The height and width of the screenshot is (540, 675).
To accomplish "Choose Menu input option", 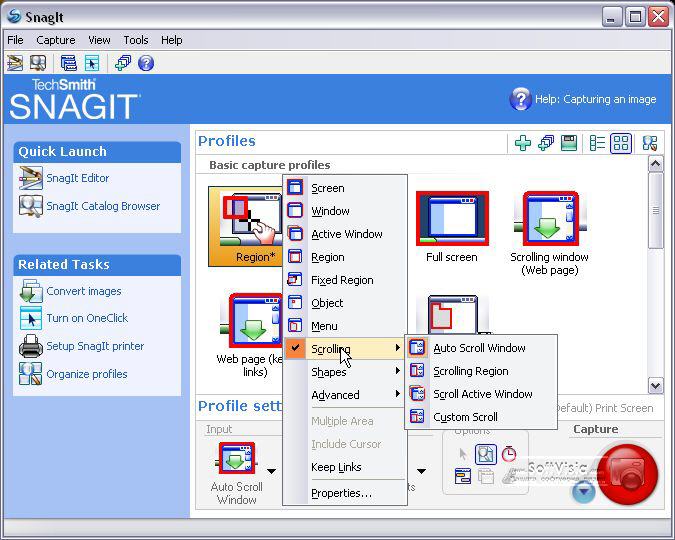I will coord(345,326).
